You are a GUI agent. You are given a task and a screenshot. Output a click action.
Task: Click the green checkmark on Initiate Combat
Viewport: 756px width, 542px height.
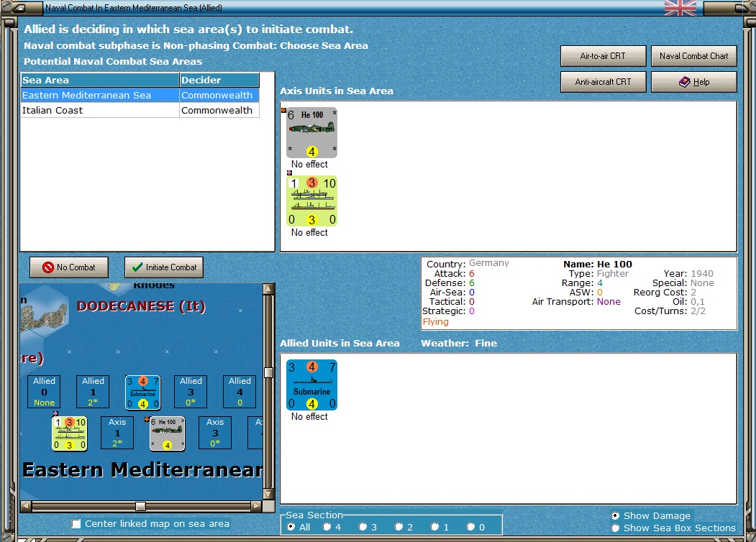(x=137, y=267)
